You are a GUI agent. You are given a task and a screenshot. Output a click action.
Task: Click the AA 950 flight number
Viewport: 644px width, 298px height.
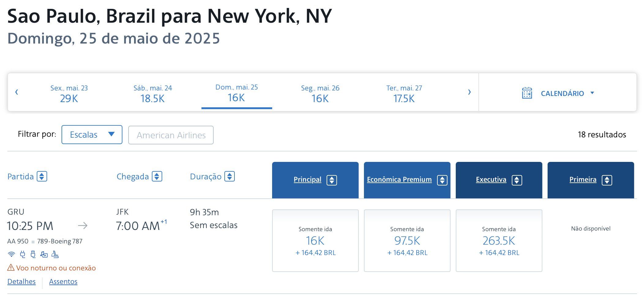(18, 241)
